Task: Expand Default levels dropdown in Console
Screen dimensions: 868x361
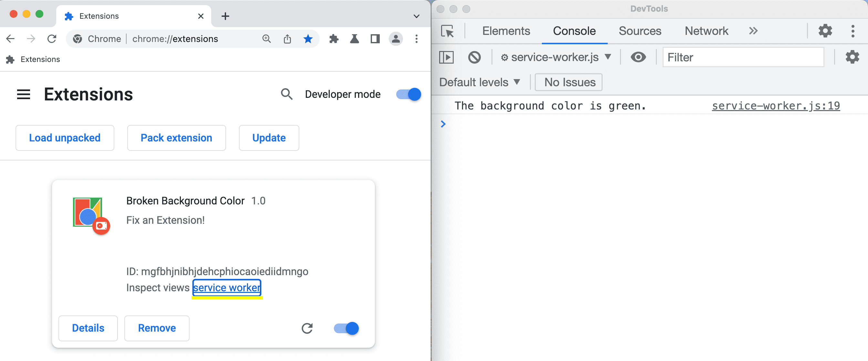Action: [x=480, y=82]
